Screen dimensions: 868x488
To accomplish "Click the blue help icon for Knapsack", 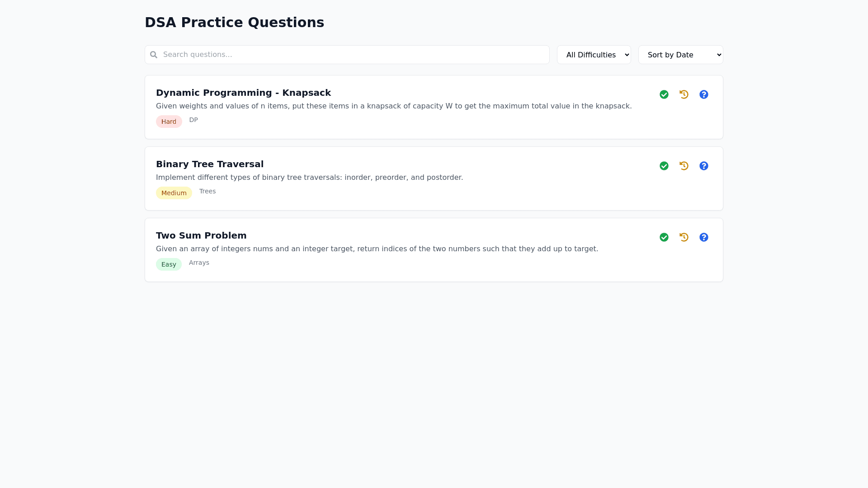I will pyautogui.click(x=704, y=94).
